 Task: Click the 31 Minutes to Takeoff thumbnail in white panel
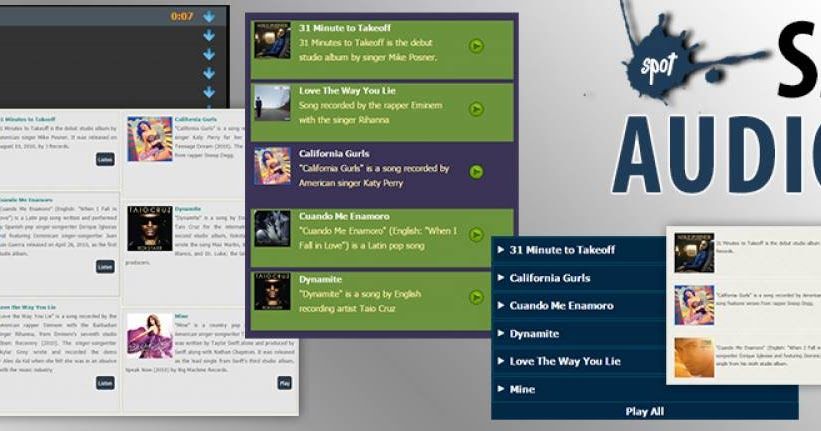point(694,253)
